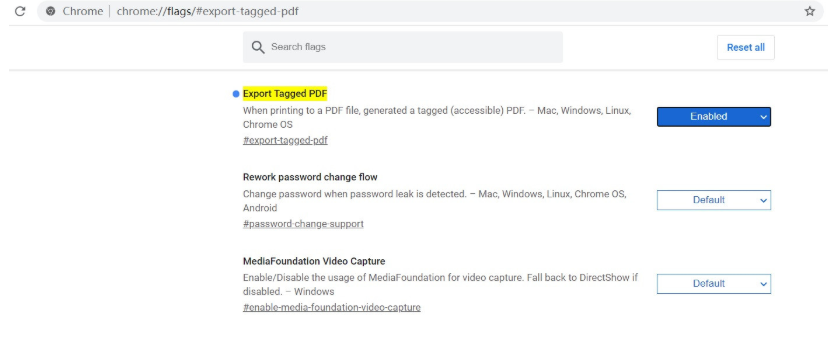The image size is (828, 364).
Task: Follow the #enable-media-foundation-video-capture link
Action: tap(332, 307)
